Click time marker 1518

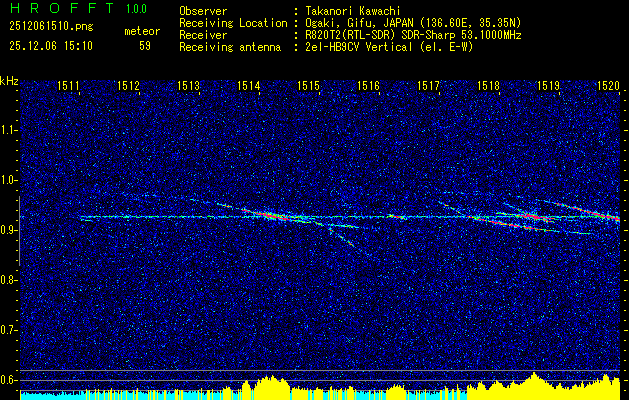(488, 85)
